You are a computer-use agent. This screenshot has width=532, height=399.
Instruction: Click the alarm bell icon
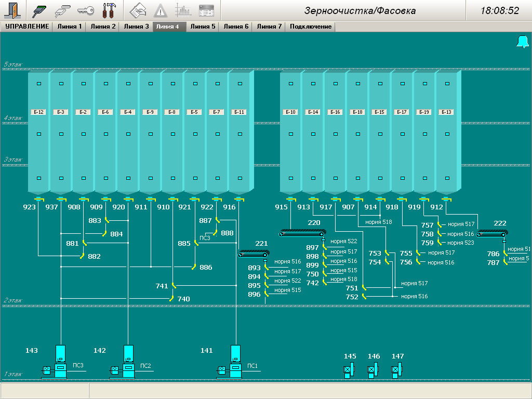[x=522, y=42]
